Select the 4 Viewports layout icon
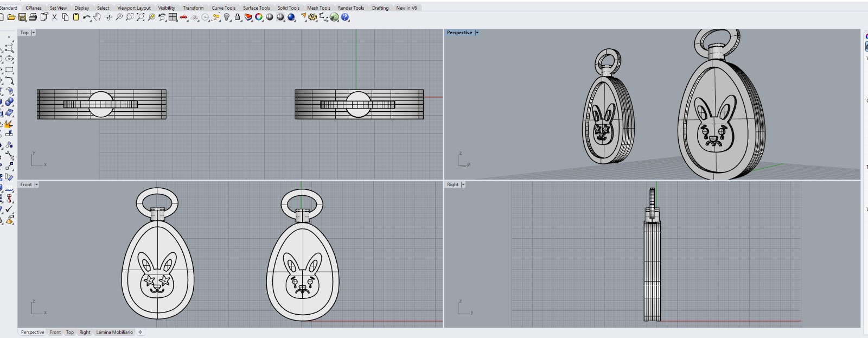This screenshot has height=338, width=868. [x=173, y=17]
